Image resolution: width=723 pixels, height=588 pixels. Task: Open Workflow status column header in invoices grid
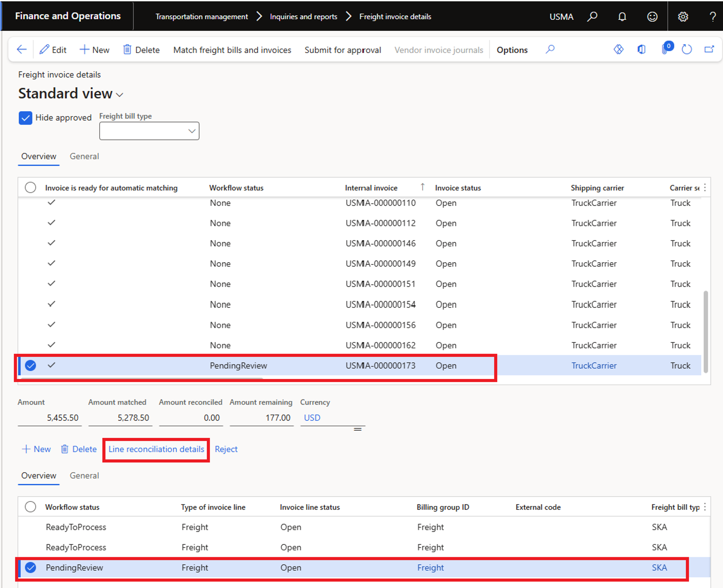point(236,188)
